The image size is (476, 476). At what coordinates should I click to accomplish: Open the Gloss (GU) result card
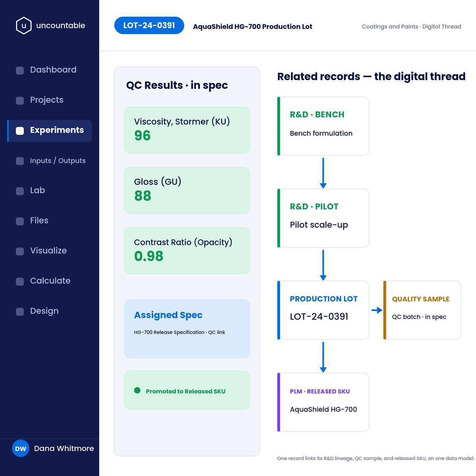[x=187, y=190]
